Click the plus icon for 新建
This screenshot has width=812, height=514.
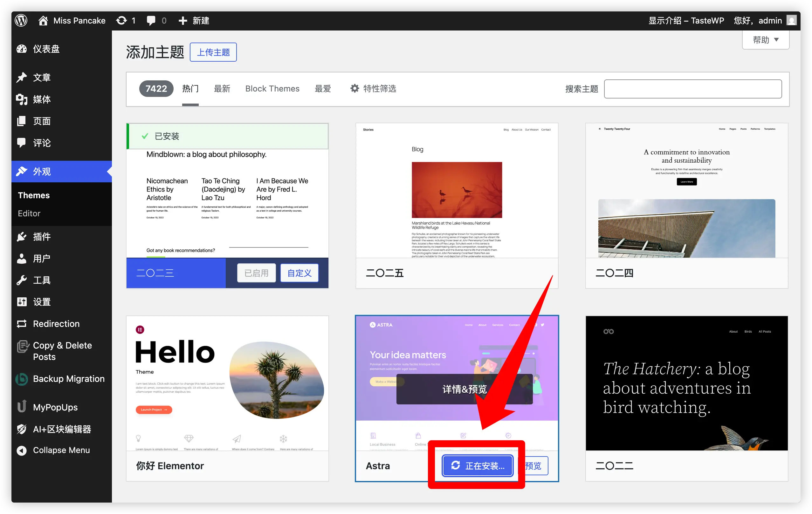pos(183,21)
